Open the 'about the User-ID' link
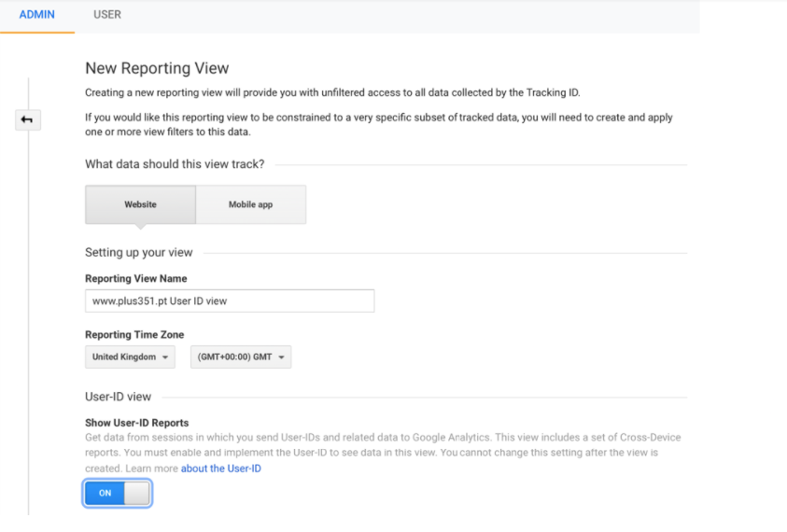The image size is (787, 532). 221,469
